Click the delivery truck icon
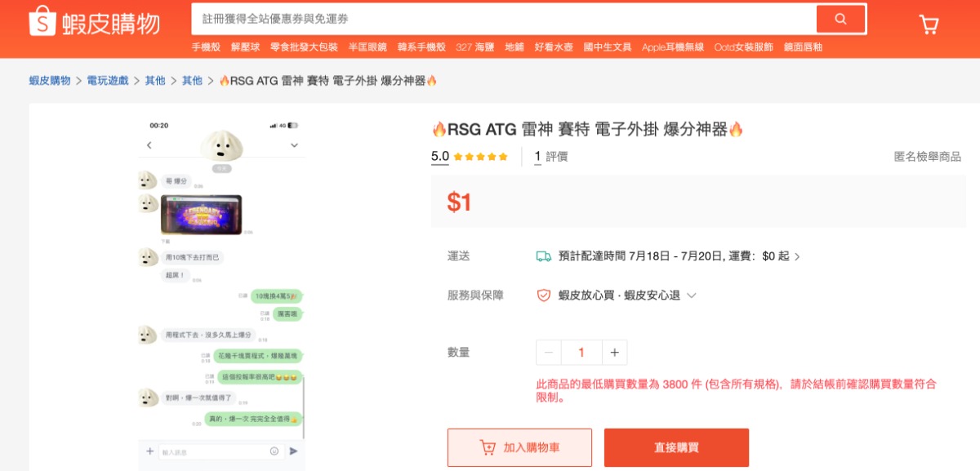The width and height of the screenshot is (980, 471). pos(543,256)
